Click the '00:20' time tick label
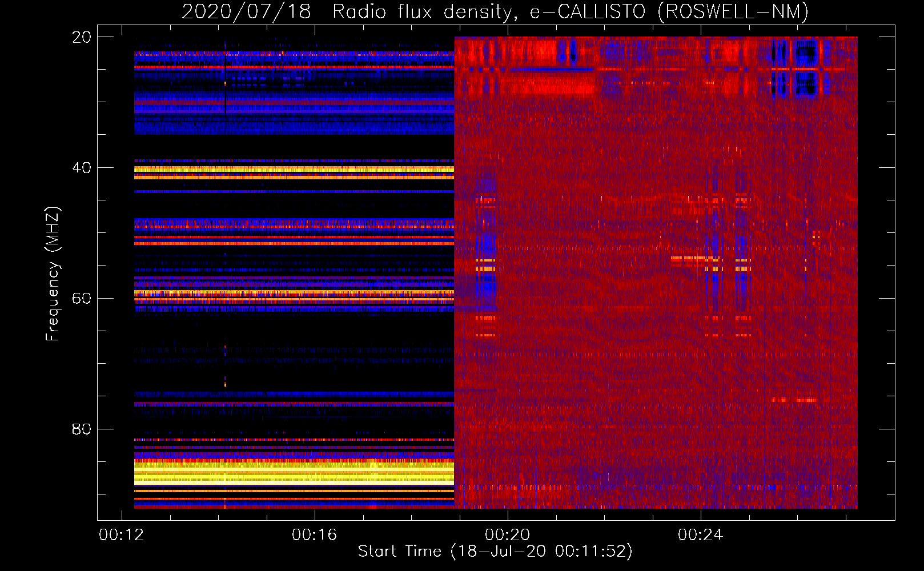The width and height of the screenshot is (924, 571). (x=508, y=535)
